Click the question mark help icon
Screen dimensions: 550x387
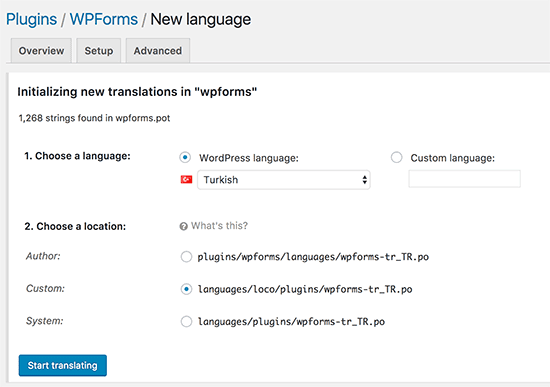pyautogui.click(x=183, y=226)
